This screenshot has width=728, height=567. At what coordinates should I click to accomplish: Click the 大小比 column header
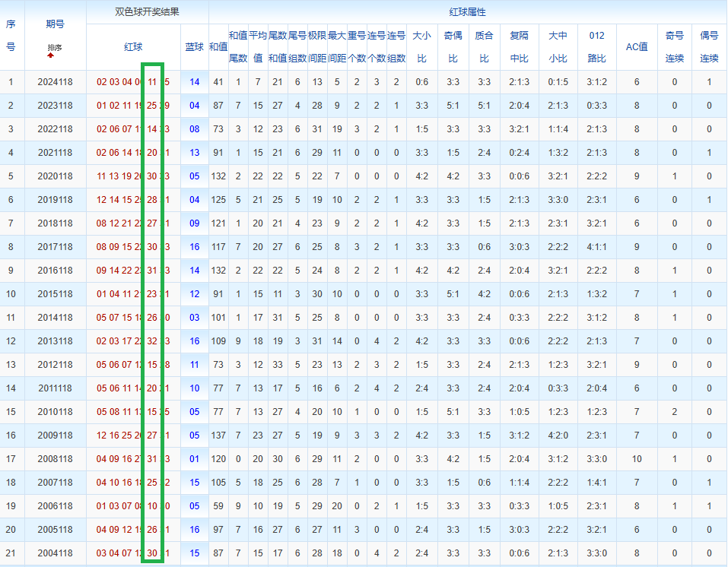pos(422,47)
